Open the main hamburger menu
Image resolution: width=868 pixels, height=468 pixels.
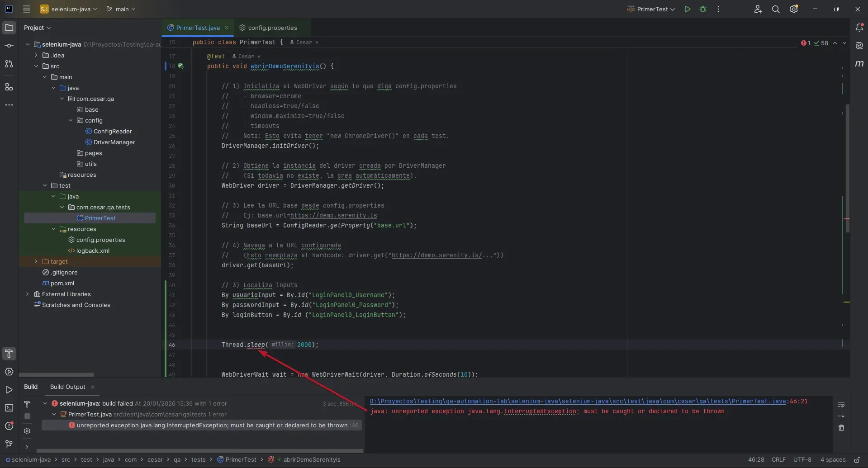(x=27, y=9)
